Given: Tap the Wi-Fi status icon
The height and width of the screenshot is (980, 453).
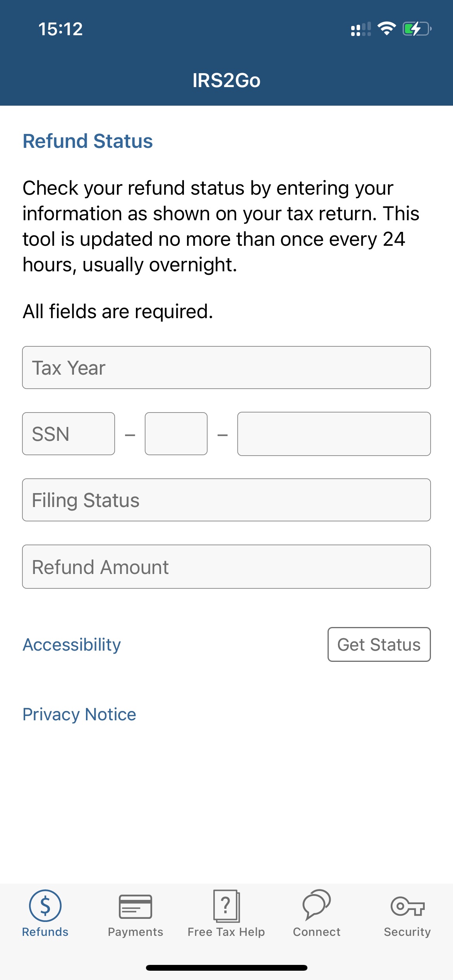Looking at the screenshot, I should click(x=386, y=29).
